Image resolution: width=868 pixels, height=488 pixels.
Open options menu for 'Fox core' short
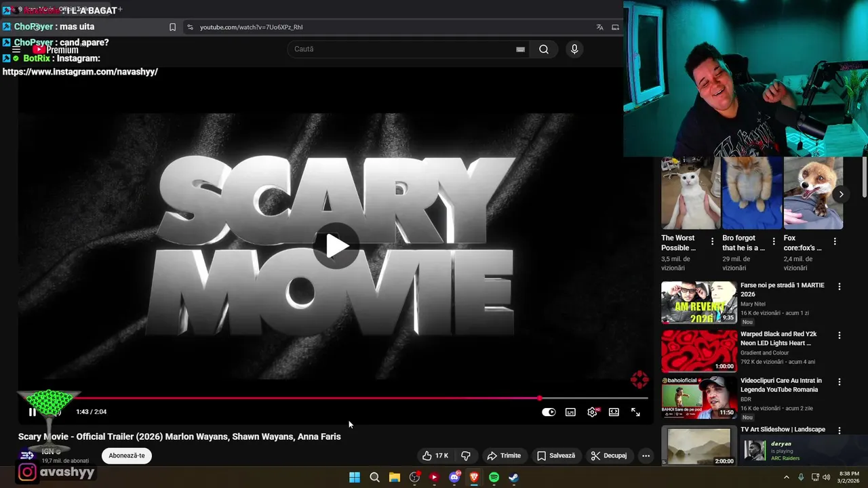pos(835,241)
